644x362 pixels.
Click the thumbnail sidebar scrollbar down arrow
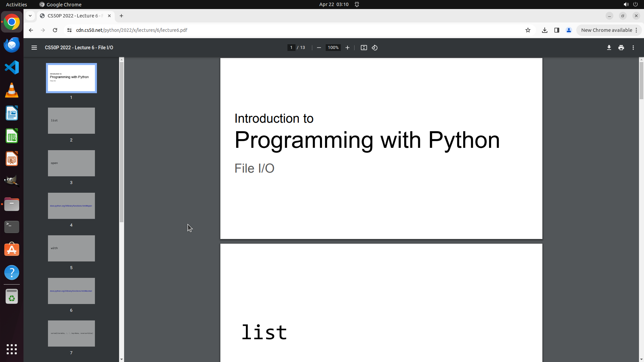121,359
